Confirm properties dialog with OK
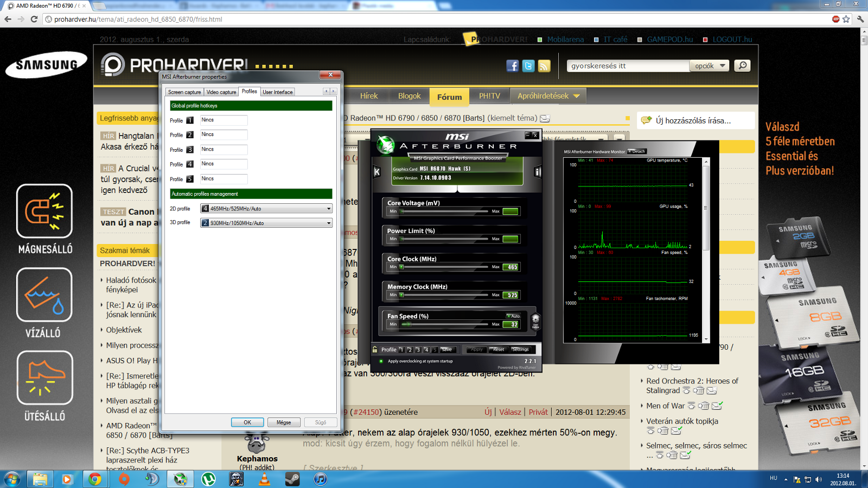The image size is (868, 488). (x=247, y=422)
